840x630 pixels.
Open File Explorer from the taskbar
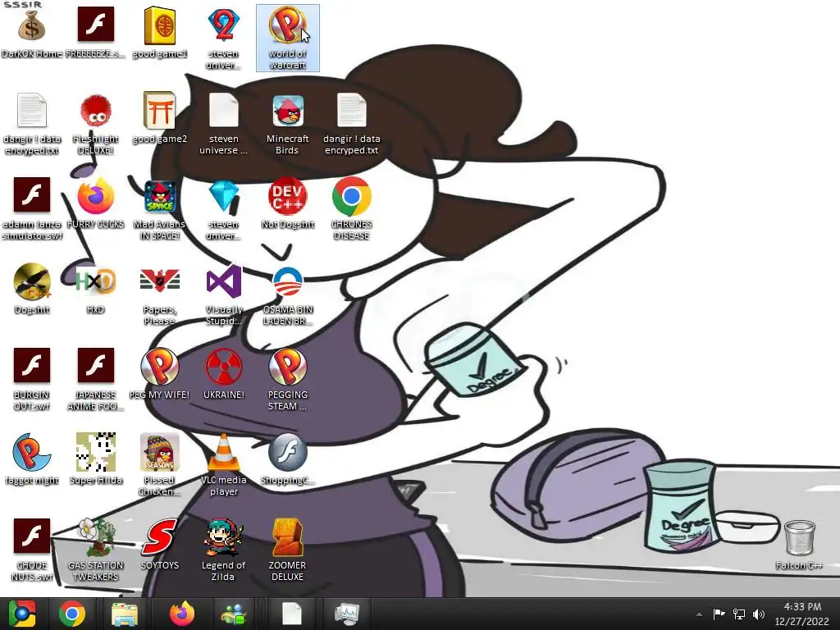pos(125,614)
